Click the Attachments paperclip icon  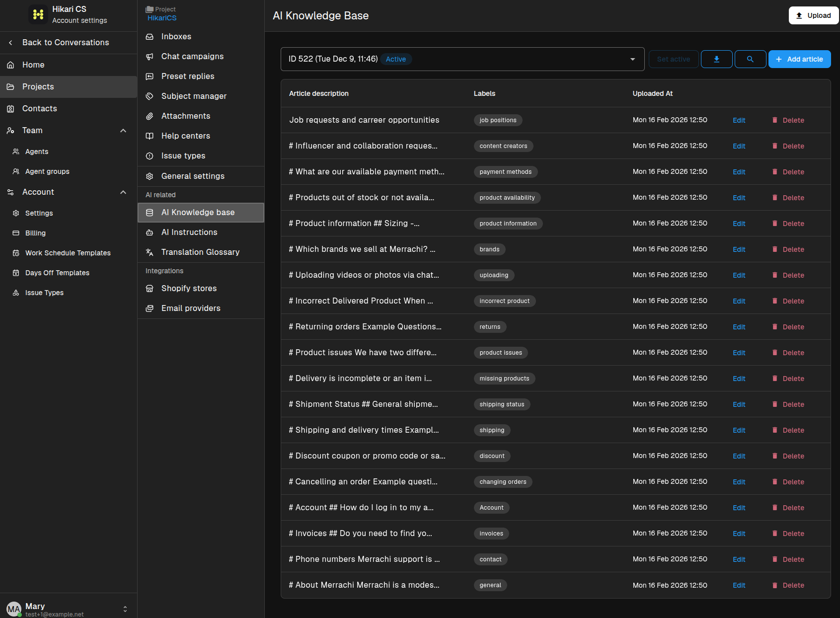point(150,116)
